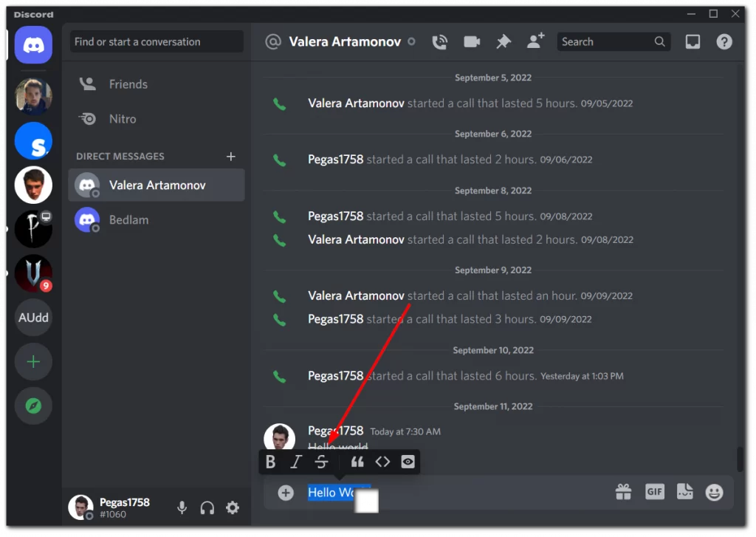Toggle headphones deafen

coord(207,507)
